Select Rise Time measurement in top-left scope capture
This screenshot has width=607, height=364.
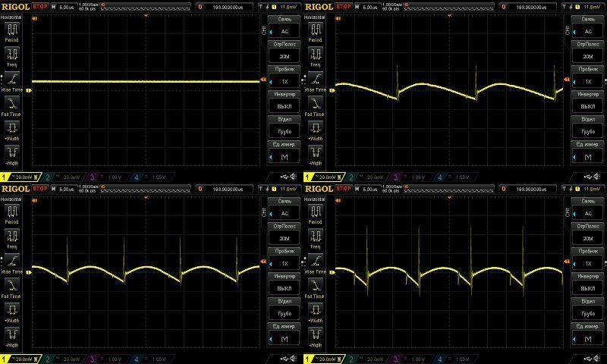pos(11,82)
